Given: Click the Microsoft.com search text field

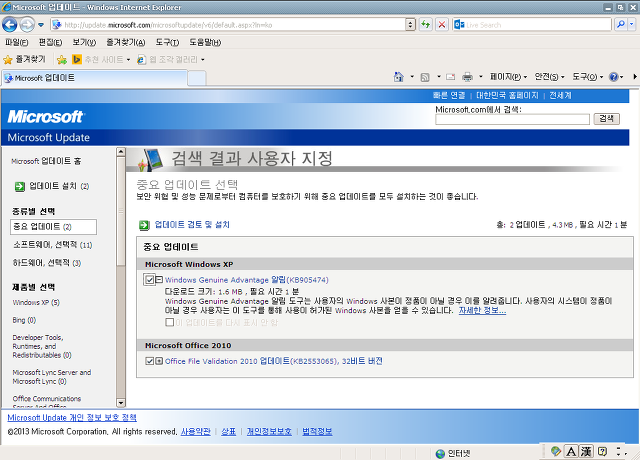Looking at the screenshot, I should point(512,119).
